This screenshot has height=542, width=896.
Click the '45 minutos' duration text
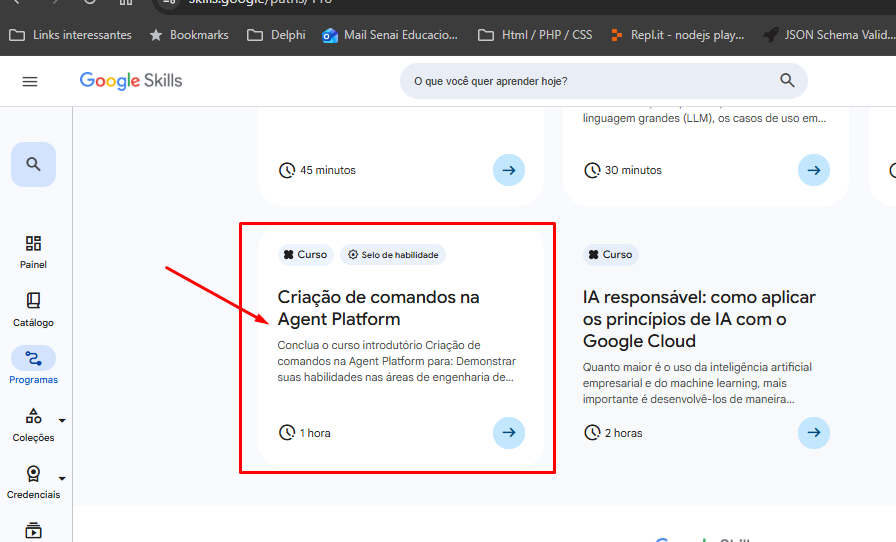(328, 170)
